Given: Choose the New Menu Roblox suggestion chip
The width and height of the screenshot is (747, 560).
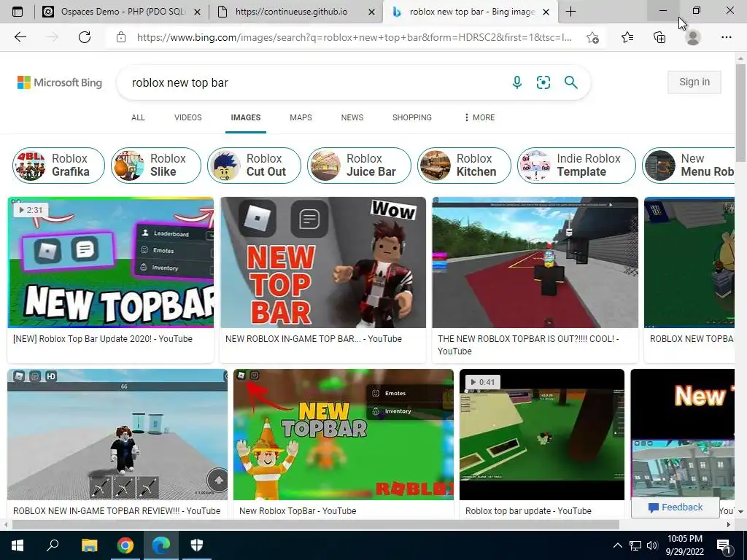Looking at the screenshot, I should pos(689,166).
